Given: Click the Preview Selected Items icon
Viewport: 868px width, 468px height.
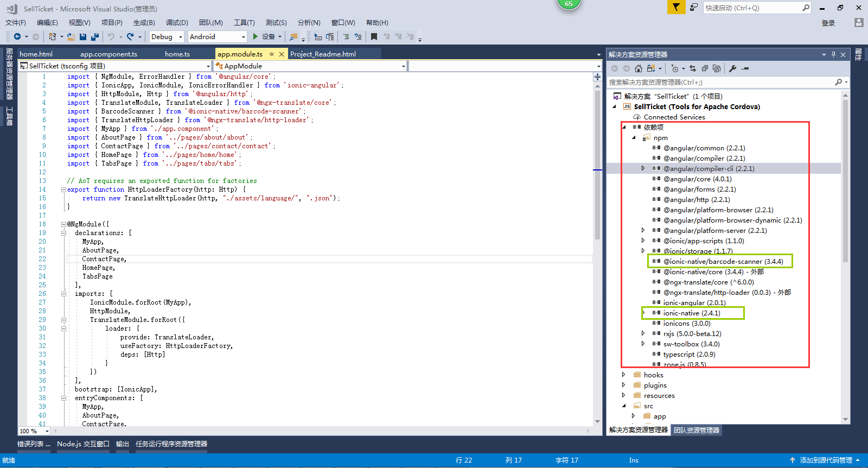Looking at the screenshot, I should point(745,68).
